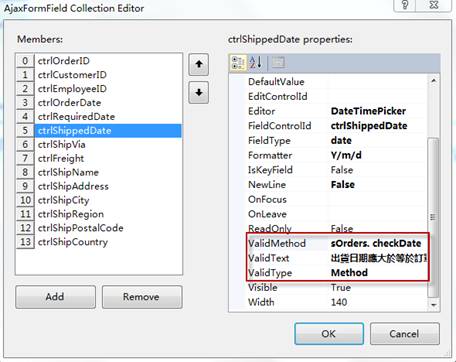Click index number 10 in Members list
456x362 pixels.
click(25, 200)
